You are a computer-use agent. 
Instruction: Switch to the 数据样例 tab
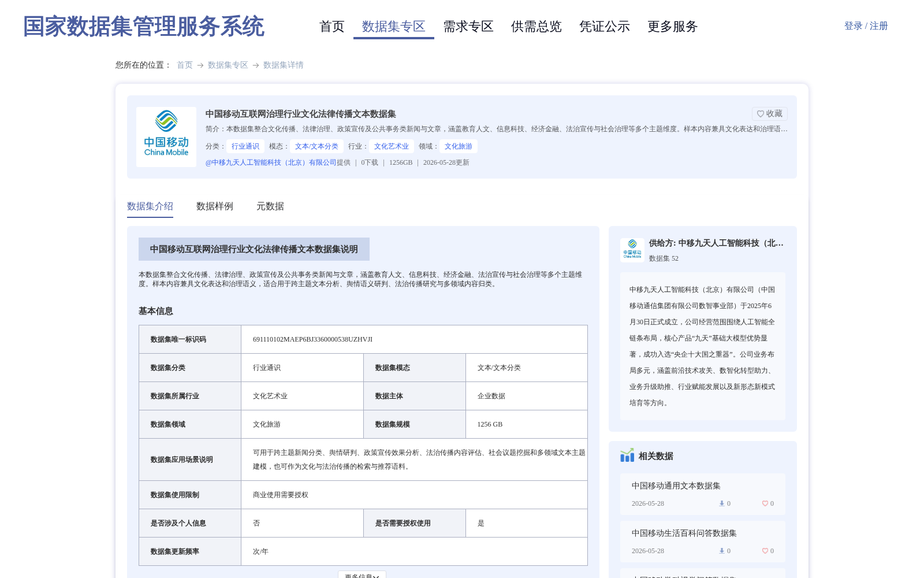pos(215,206)
